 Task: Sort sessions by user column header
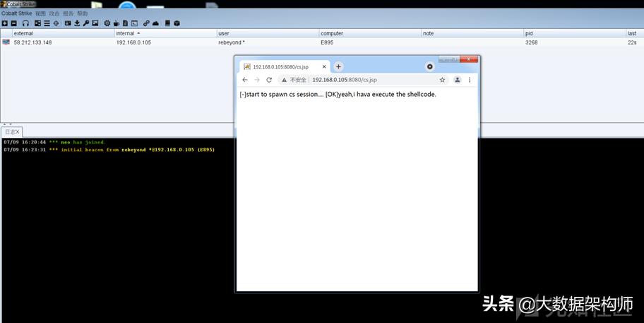268,33
